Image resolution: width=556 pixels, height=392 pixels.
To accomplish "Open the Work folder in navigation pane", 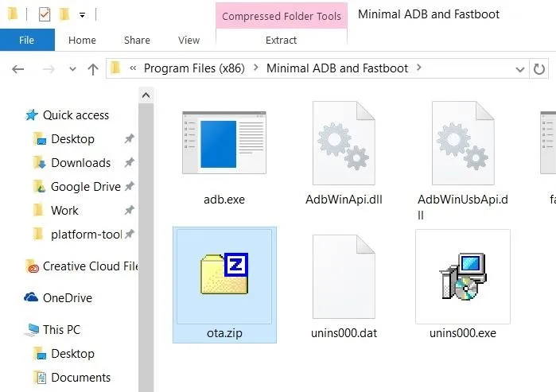I will click(64, 211).
